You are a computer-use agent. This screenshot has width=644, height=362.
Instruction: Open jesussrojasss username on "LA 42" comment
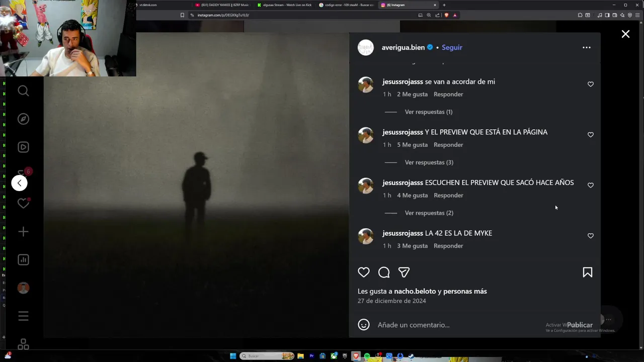click(403, 233)
